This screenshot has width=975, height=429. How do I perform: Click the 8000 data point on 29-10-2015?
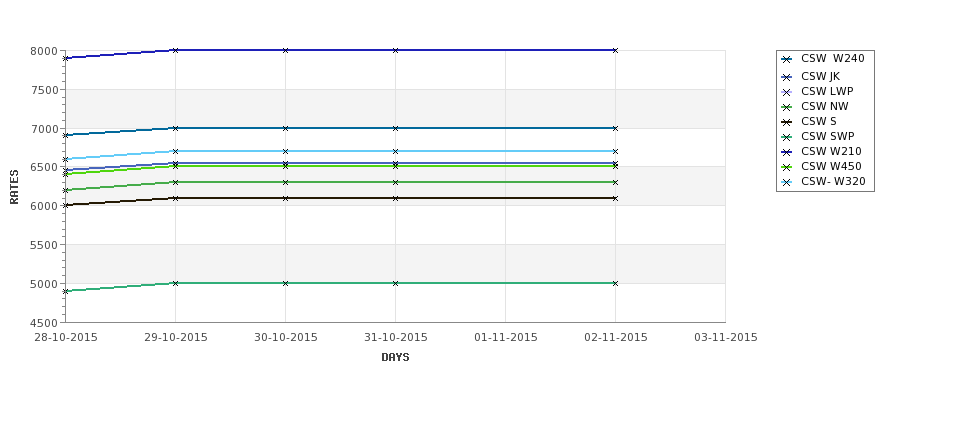tap(175, 50)
